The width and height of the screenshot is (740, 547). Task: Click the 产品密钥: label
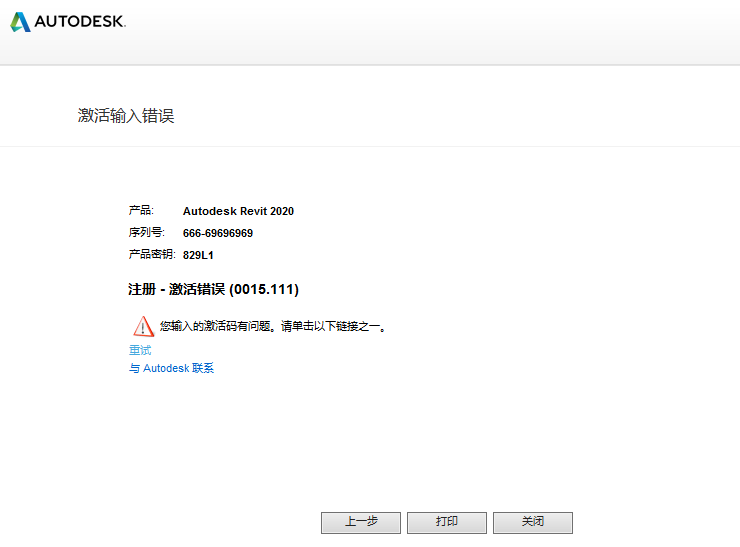(152, 255)
